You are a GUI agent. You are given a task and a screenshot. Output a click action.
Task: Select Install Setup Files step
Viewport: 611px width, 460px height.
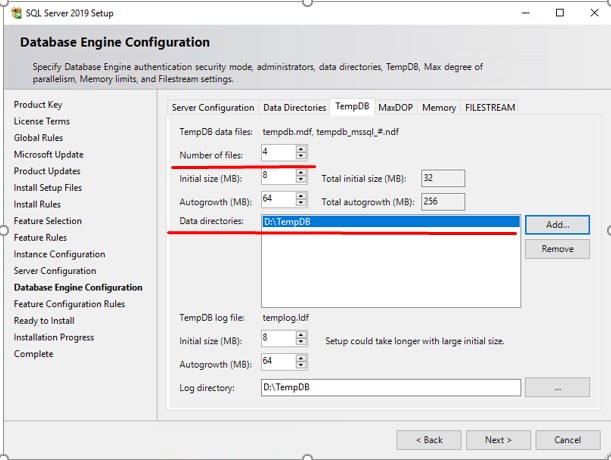tap(48, 188)
